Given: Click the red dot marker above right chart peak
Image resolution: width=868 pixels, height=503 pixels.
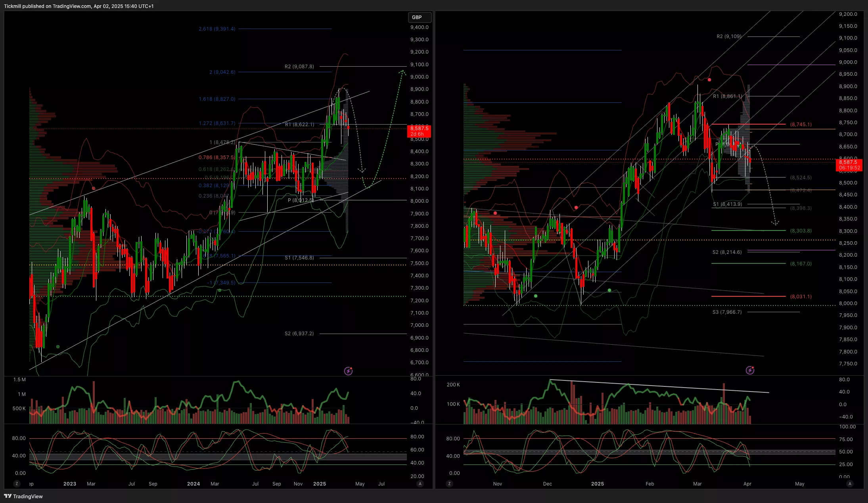Looking at the screenshot, I should tap(709, 80).
